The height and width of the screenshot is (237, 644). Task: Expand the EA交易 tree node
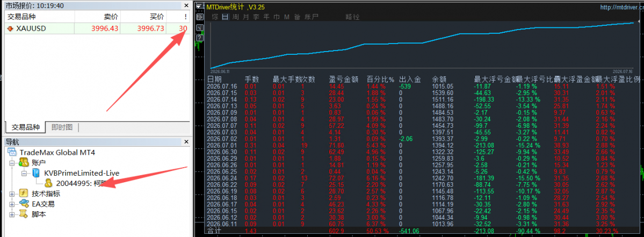coord(12,204)
